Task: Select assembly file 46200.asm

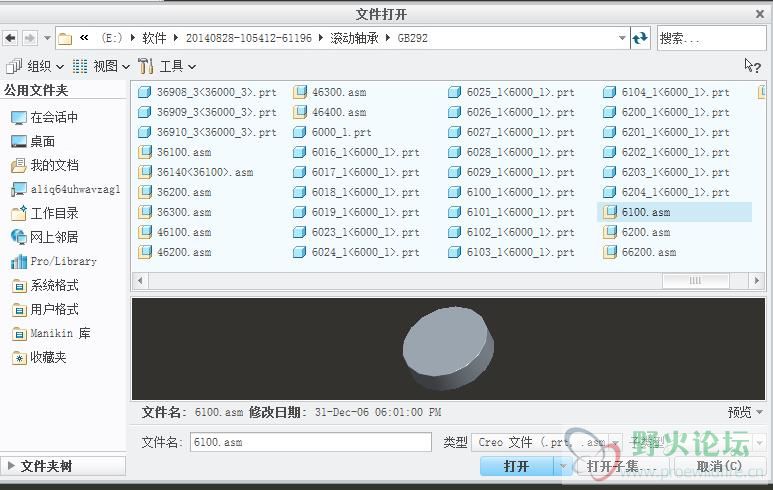Action: pos(175,252)
